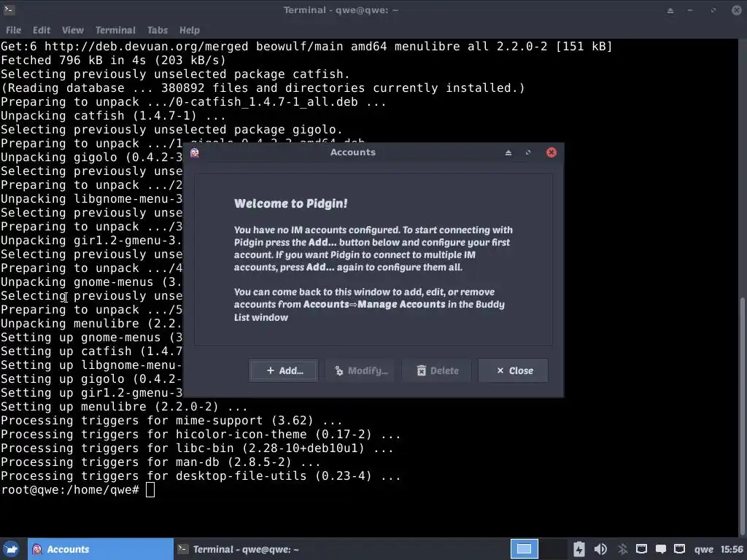Click the Add... button in Accounts dialog
The image size is (747, 560).
[x=284, y=370]
